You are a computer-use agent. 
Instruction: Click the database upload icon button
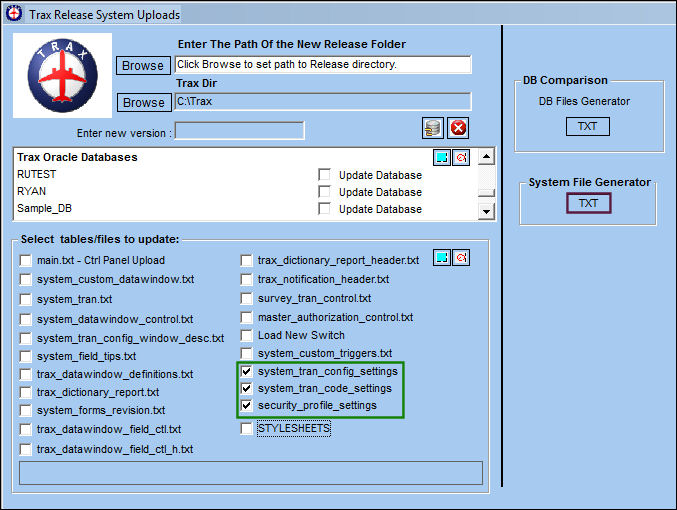(x=433, y=128)
